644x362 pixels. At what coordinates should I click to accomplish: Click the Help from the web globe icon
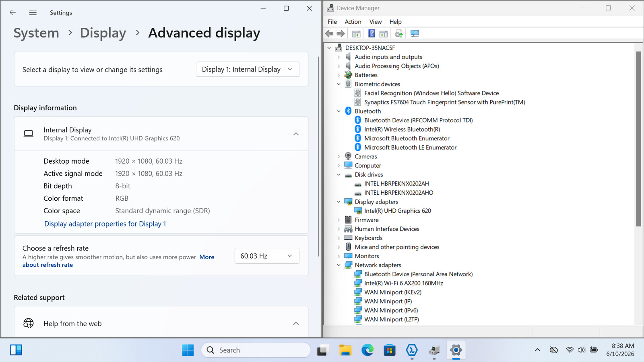point(29,323)
